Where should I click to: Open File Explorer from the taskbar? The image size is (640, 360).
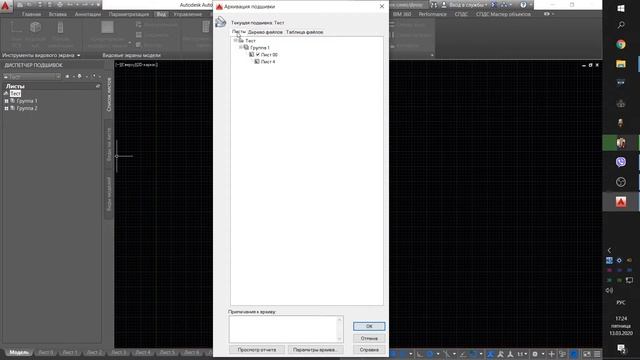coord(621,64)
